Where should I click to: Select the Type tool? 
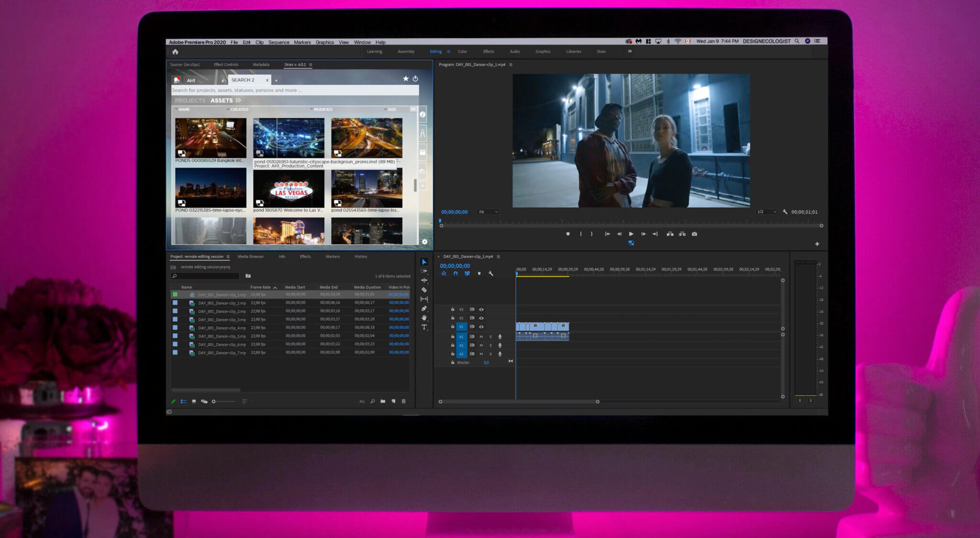424,327
